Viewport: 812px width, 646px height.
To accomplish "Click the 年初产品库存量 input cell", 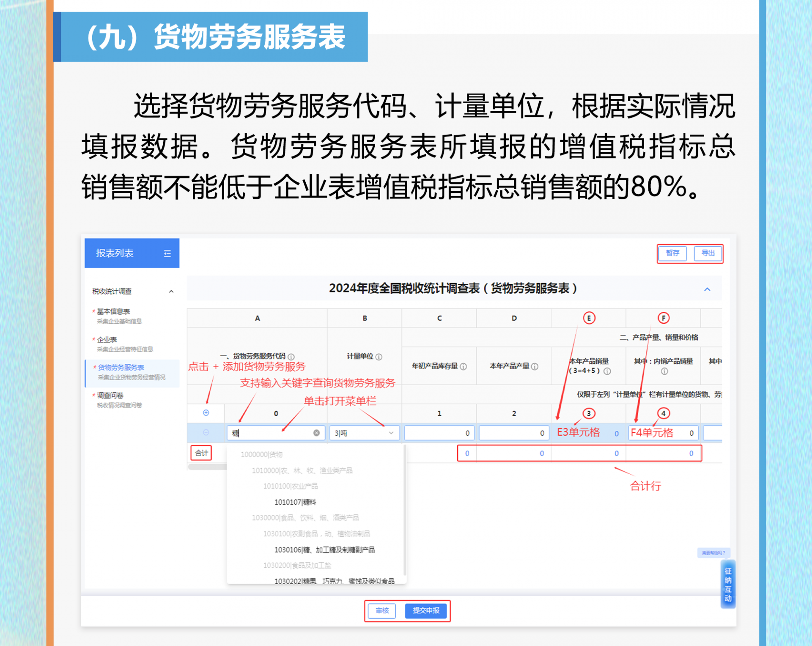I will click(439, 433).
